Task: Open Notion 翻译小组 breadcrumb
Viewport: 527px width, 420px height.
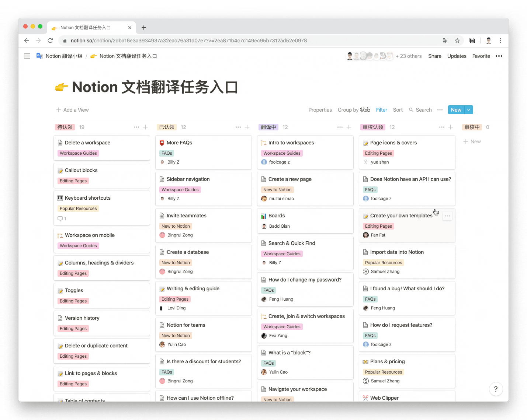Action: (60, 56)
